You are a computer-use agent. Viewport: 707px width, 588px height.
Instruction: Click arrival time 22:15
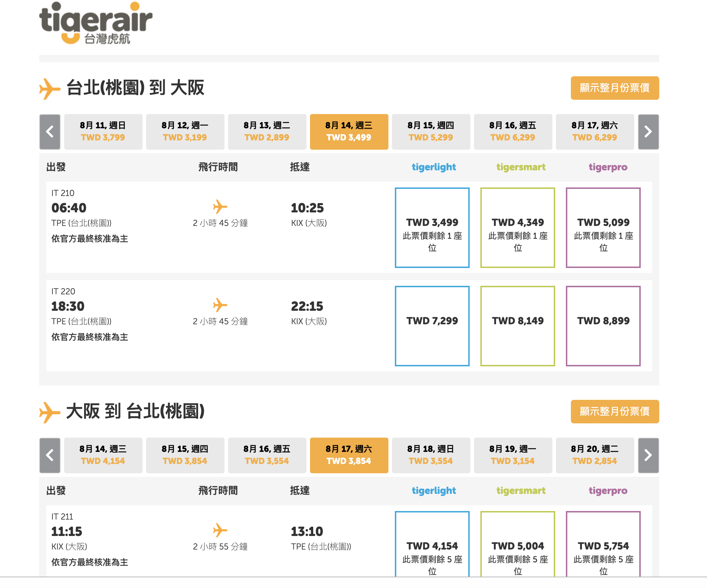click(307, 306)
